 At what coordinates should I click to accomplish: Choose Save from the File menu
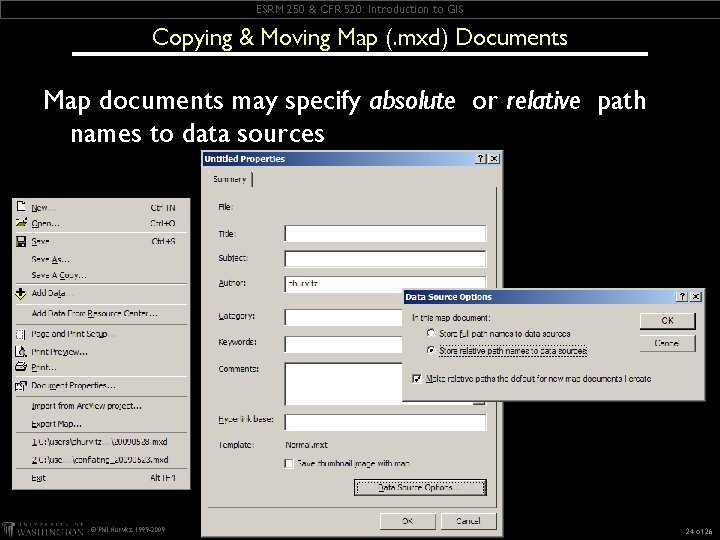[x=103, y=242]
